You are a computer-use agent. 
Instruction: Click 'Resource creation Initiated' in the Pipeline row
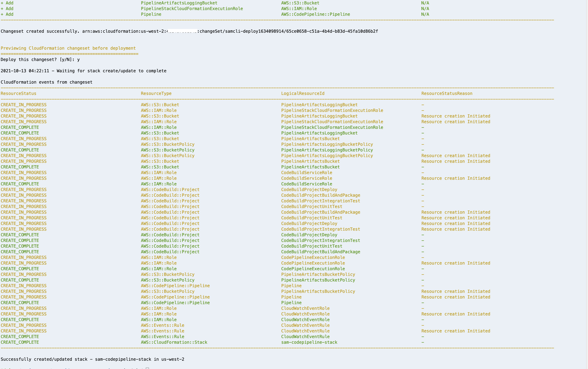point(456,297)
